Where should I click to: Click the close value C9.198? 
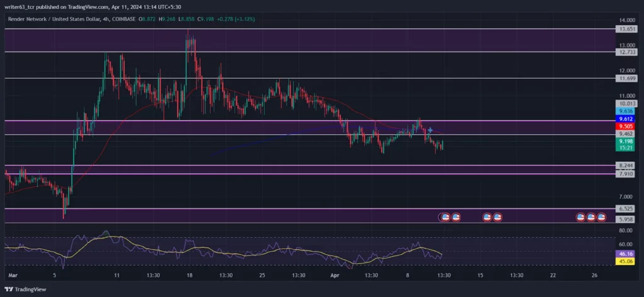(206, 20)
